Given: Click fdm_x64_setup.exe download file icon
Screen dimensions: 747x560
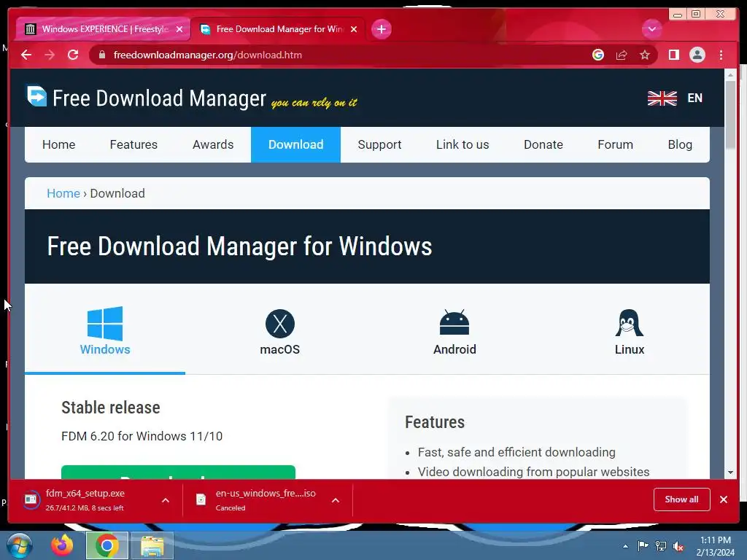Looking at the screenshot, I should (31, 499).
